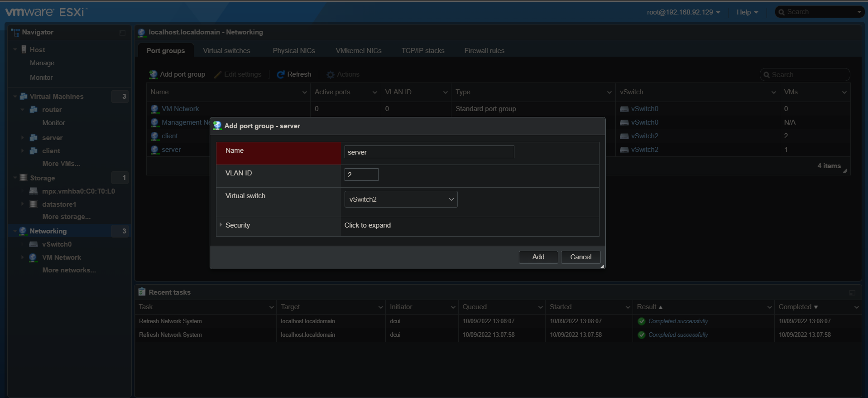Click the Management Network row icon
The height and width of the screenshot is (398, 868).
pos(154,122)
